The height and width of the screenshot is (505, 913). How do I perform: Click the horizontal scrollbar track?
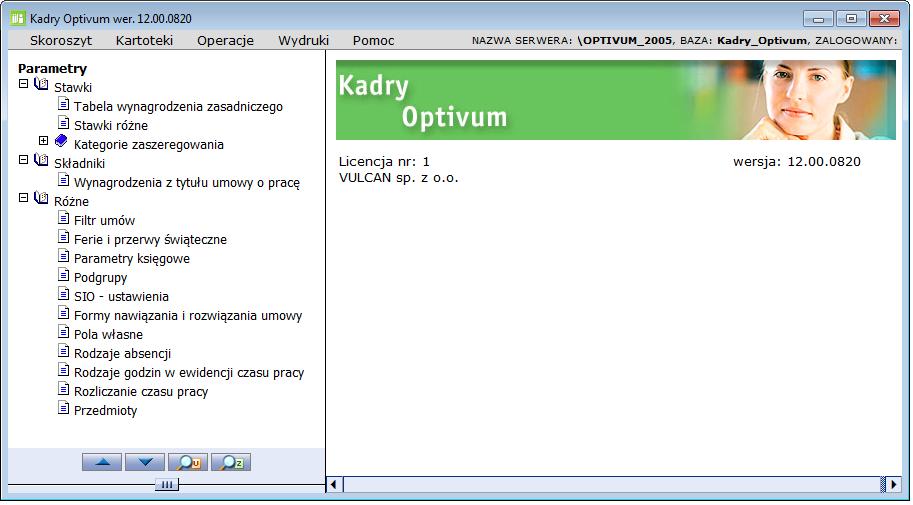(x=613, y=484)
